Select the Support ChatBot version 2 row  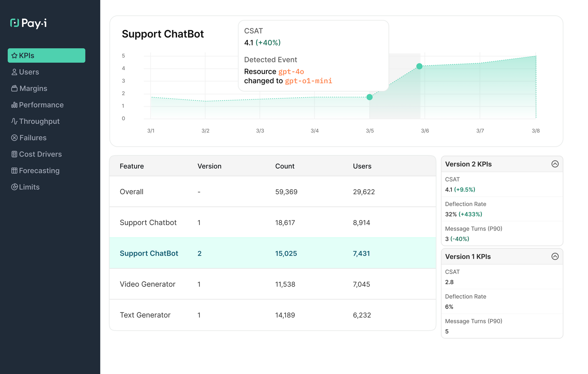pos(272,253)
